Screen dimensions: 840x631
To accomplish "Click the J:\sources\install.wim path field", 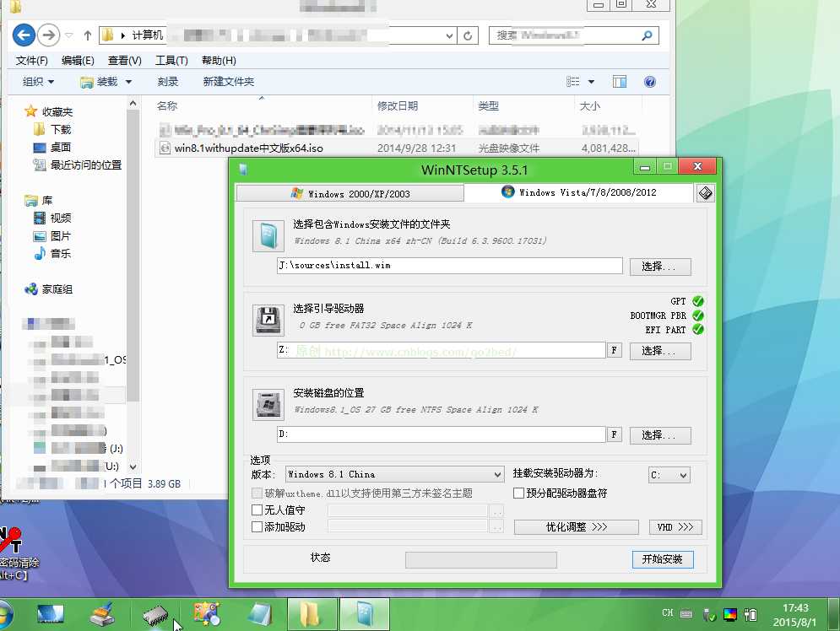I will 449,266.
